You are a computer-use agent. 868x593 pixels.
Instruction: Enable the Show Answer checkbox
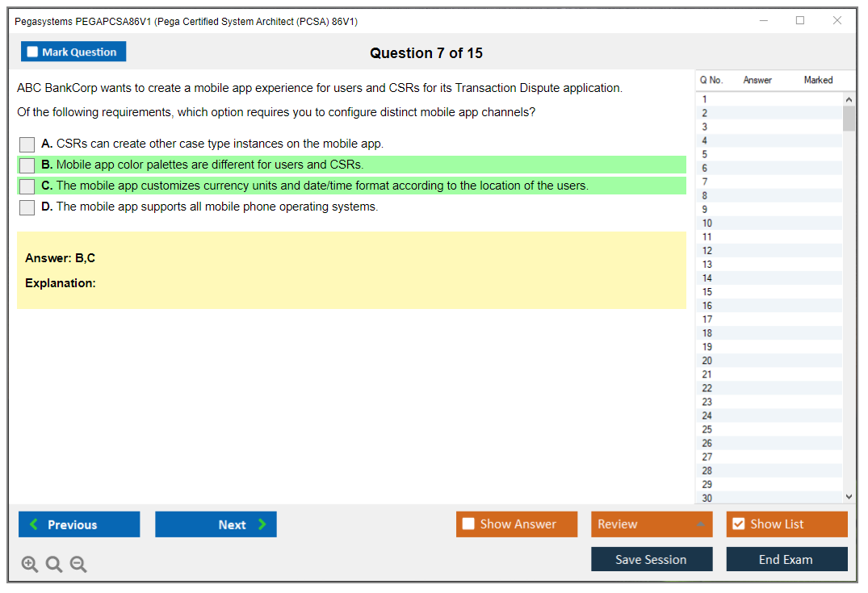(468, 524)
